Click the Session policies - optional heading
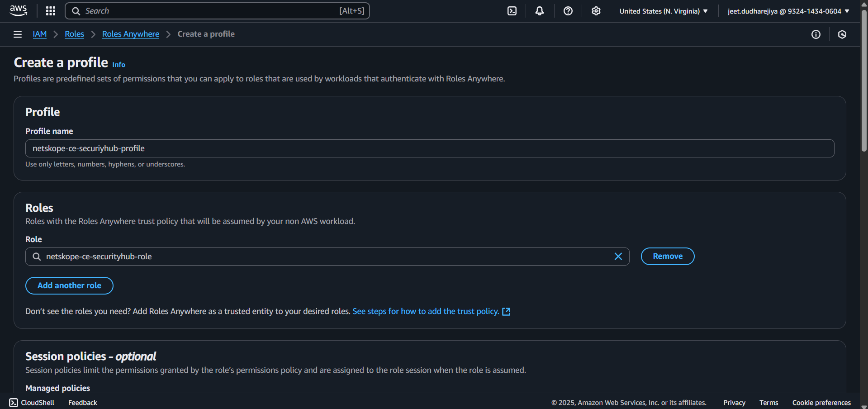Viewport: 868px width, 409px height. 90,357
